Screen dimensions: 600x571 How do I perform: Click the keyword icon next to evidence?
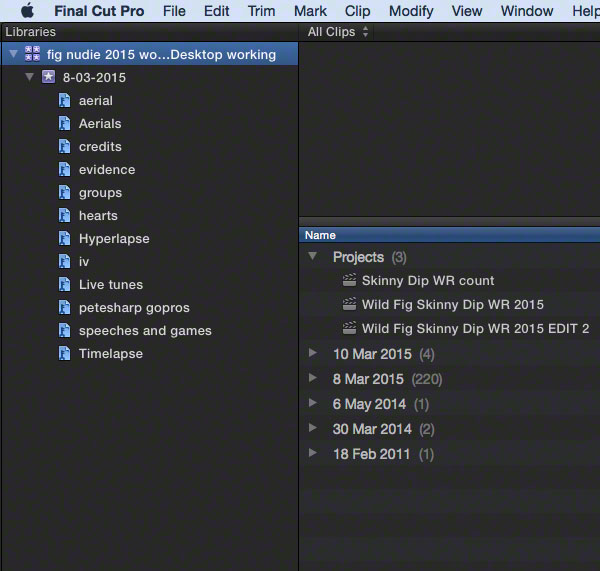click(64, 170)
